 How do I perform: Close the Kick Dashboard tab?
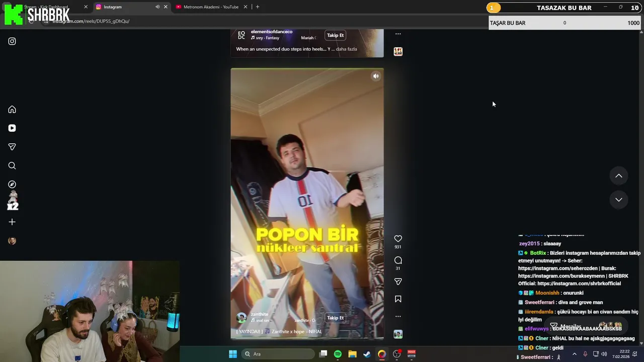coord(86,7)
